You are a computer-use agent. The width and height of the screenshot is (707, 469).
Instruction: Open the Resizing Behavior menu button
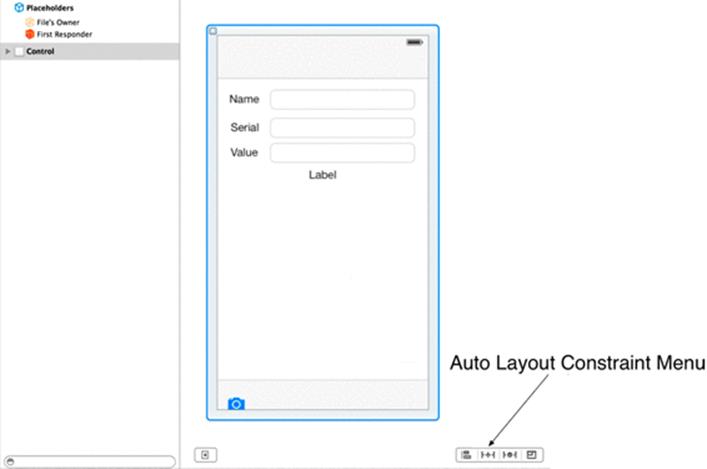click(532, 455)
